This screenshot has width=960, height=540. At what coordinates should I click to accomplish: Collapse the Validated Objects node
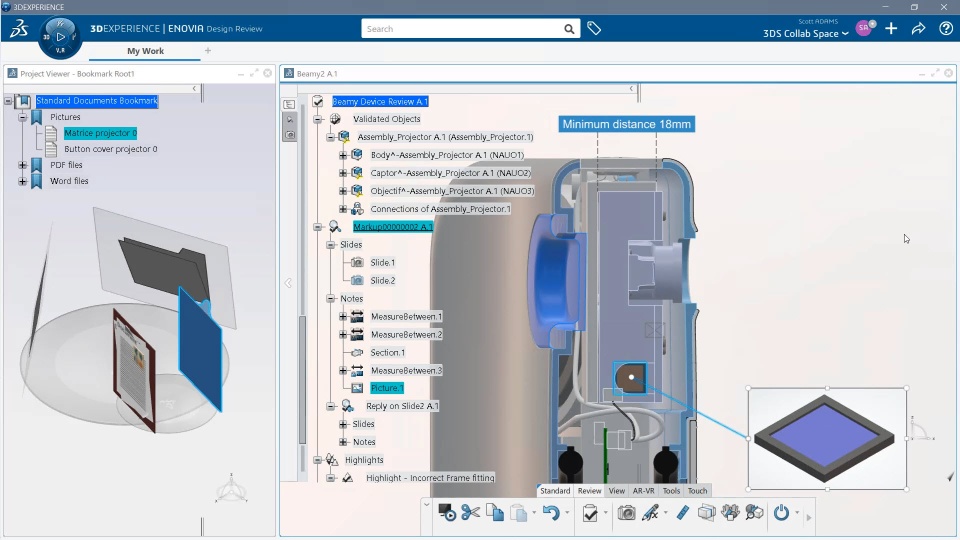318,119
